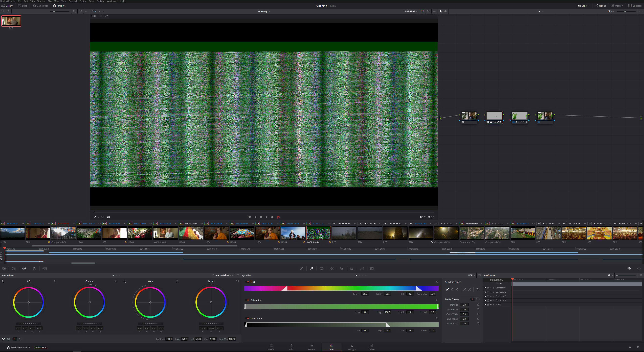The width and height of the screenshot is (644, 352).
Task: Switch to the Deliver page tab
Action: pos(372,347)
